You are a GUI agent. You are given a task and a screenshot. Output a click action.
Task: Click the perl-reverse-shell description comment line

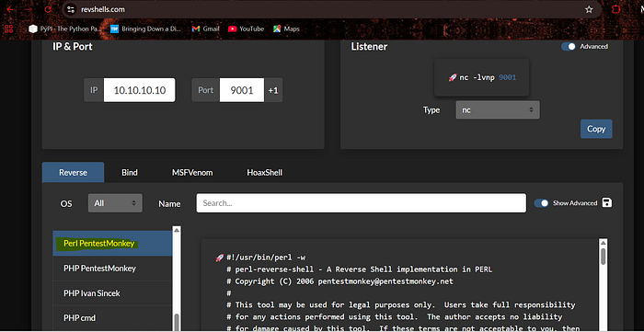tap(360, 269)
